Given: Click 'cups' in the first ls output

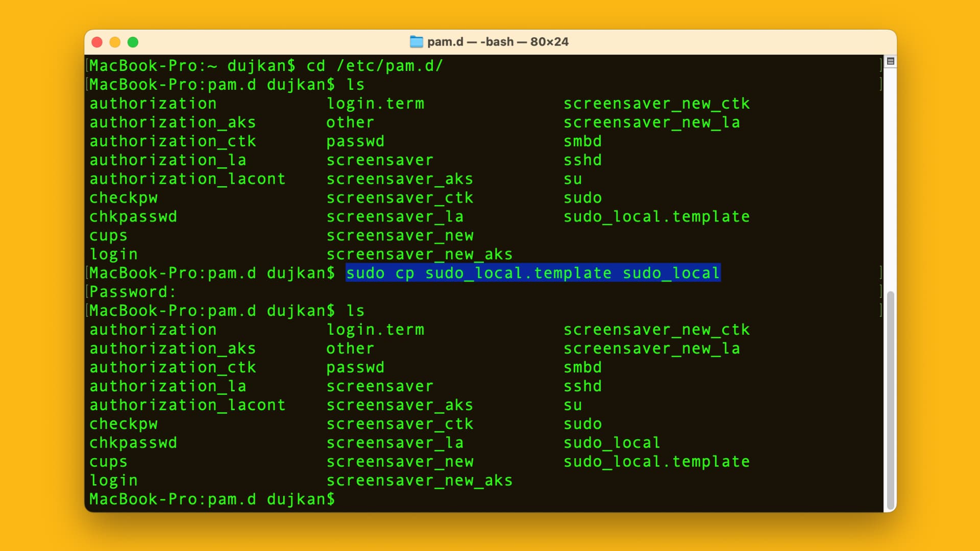Looking at the screenshot, I should pos(108,236).
